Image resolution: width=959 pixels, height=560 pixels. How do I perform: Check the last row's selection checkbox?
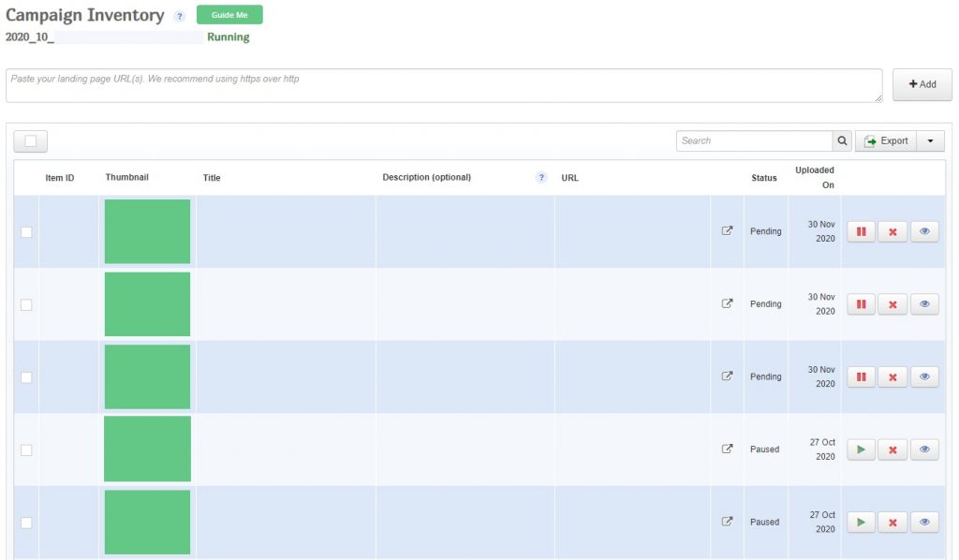pos(26,522)
